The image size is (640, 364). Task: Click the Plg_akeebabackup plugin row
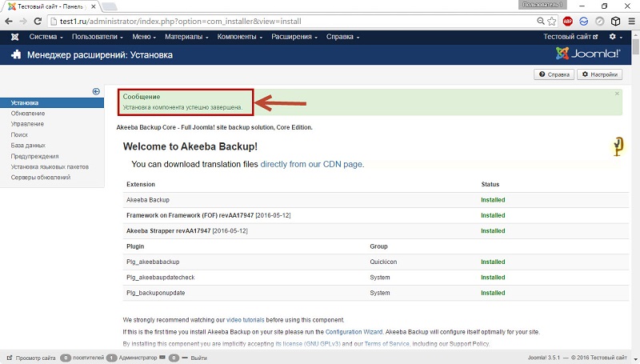click(x=375, y=262)
